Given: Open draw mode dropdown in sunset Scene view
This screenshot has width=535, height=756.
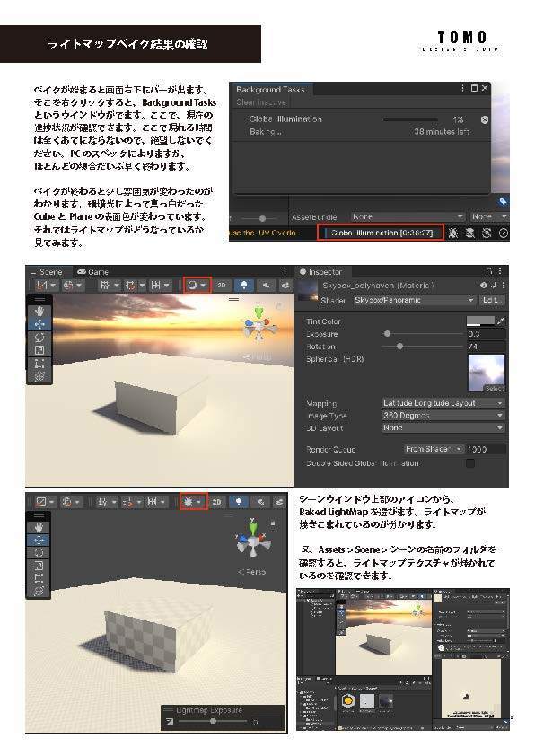Looking at the screenshot, I should click(197, 285).
